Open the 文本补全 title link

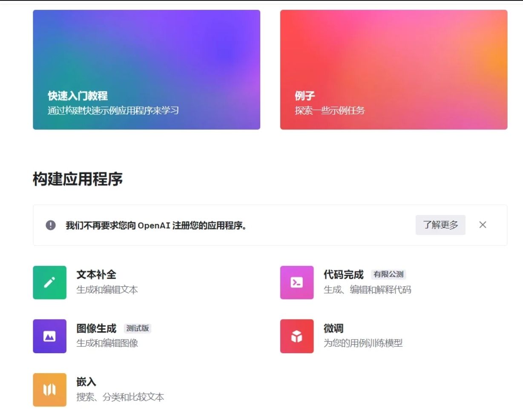click(x=96, y=275)
